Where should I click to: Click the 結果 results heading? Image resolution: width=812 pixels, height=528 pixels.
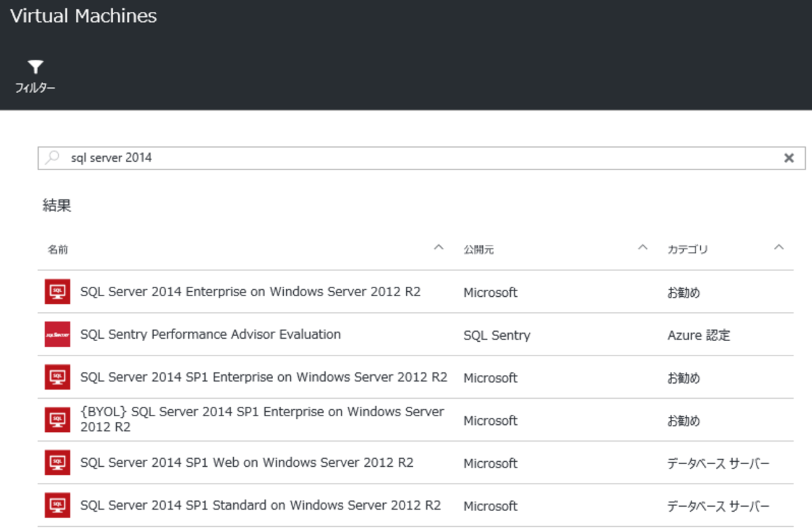(57, 206)
